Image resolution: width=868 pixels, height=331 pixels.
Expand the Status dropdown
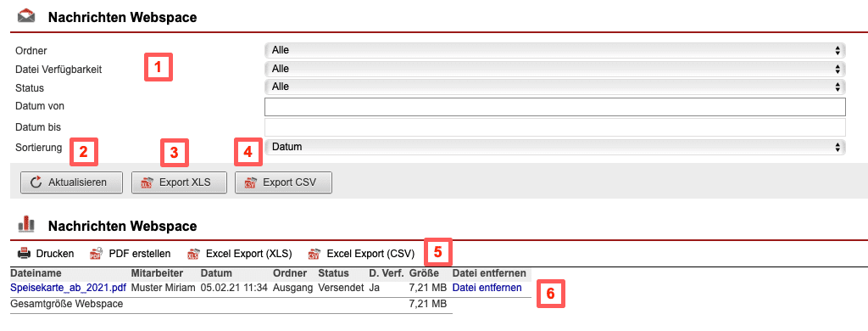tap(555, 87)
